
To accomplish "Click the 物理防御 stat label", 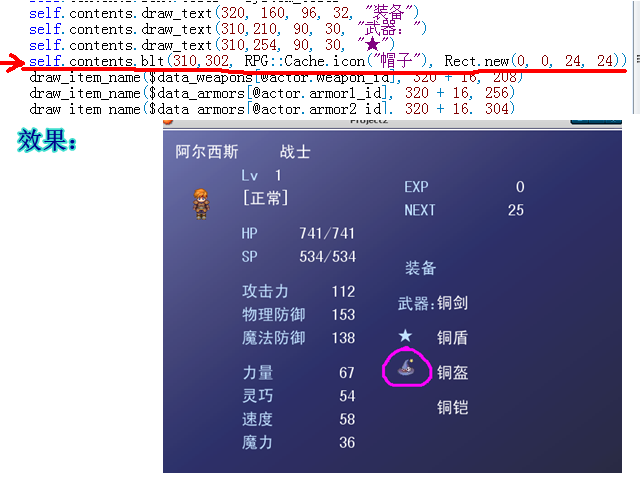I will [273, 315].
